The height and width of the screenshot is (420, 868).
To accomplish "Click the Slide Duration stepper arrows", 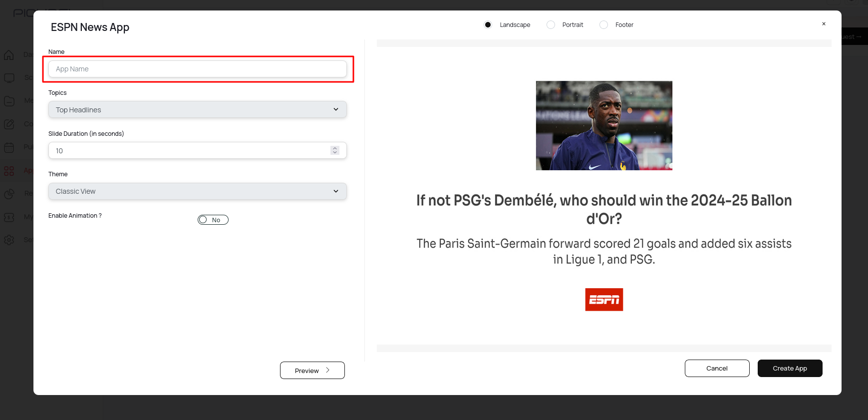I will coord(335,150).
